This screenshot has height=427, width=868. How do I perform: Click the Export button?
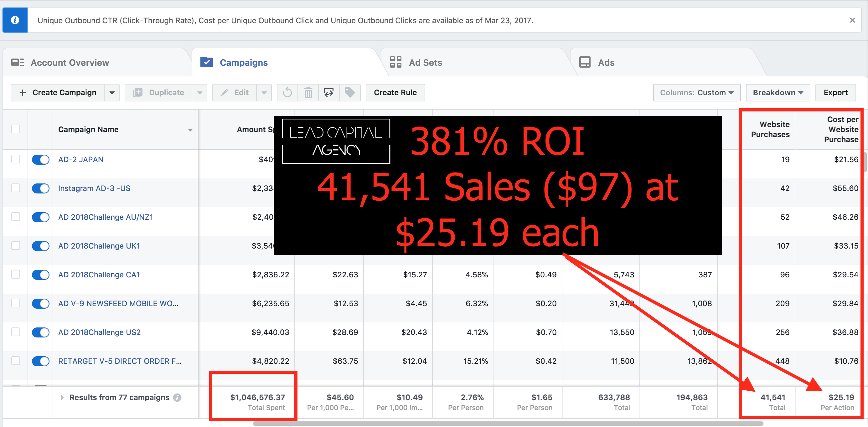(835, 93)
